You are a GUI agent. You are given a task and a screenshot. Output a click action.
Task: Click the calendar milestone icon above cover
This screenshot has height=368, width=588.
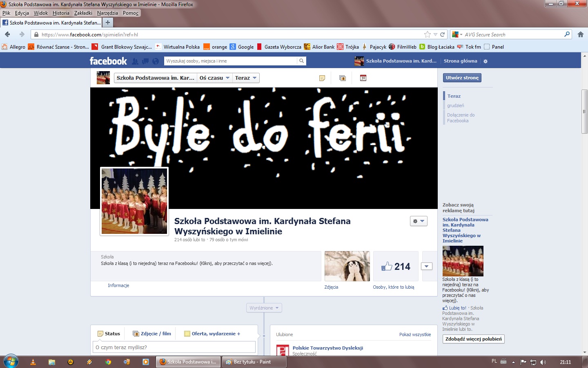363,78
